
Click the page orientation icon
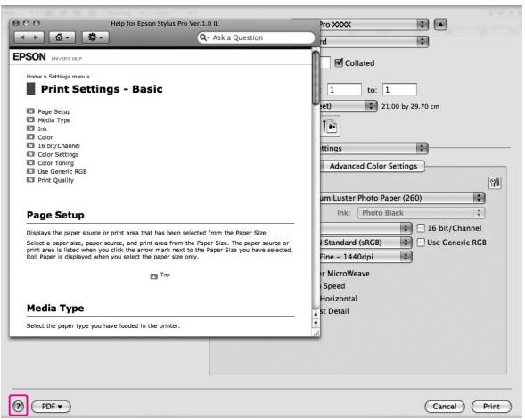click(x=330, y=127)
